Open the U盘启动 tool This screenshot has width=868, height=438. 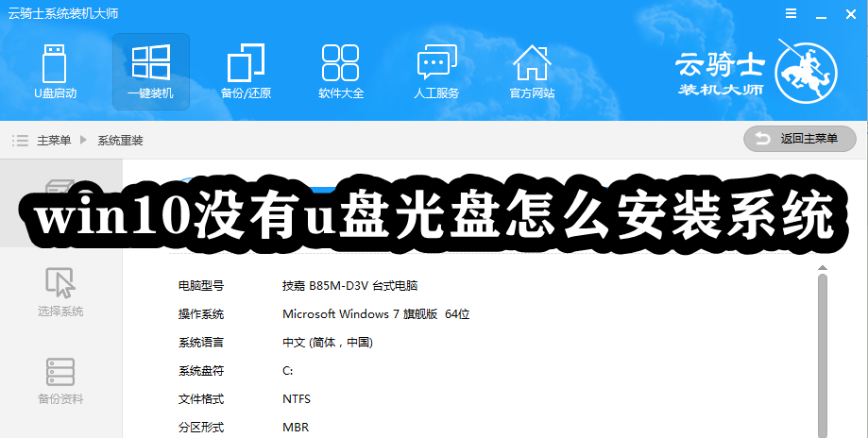pos(55,72)
